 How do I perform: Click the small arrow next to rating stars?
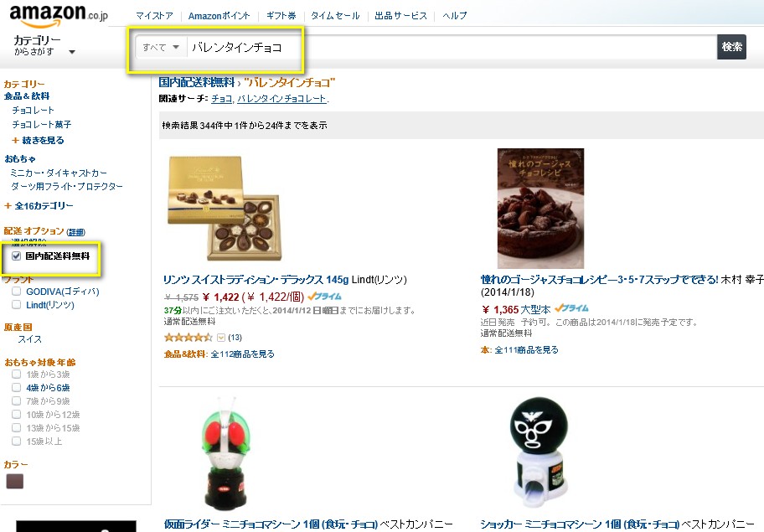pos(220,337)
